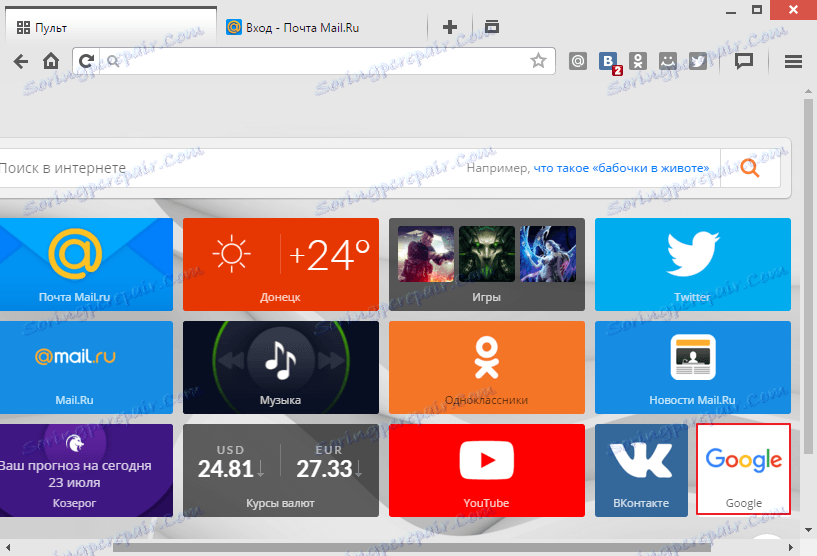
Task: Open the home page icon
Action: tap(51, 61)
